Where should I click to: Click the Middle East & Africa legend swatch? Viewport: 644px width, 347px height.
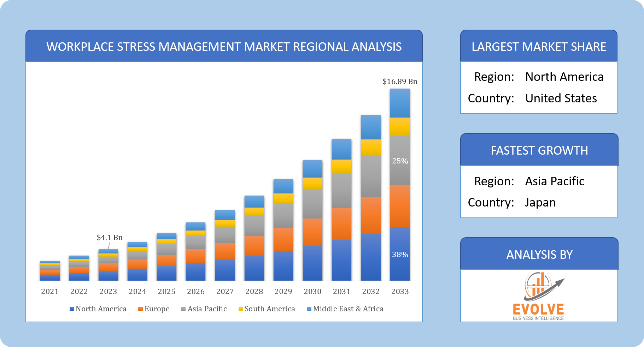click(309, 309)
